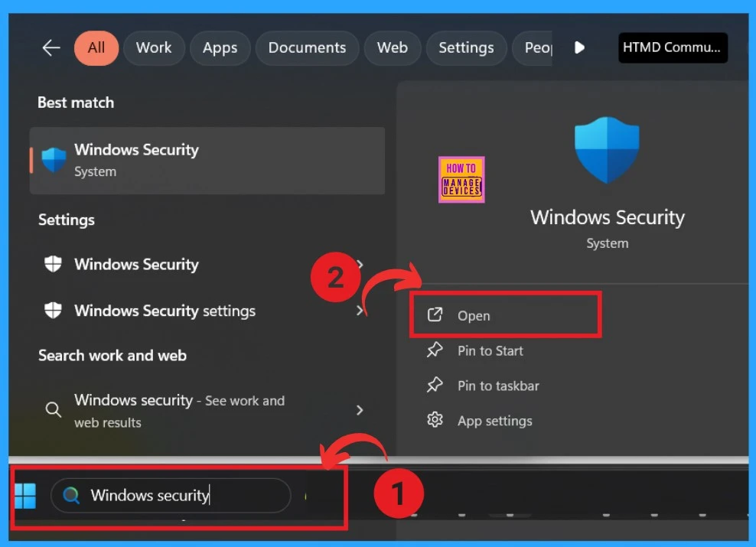Click the Open external-link icon
The image size is (756, 547).
tap(435, 314)
